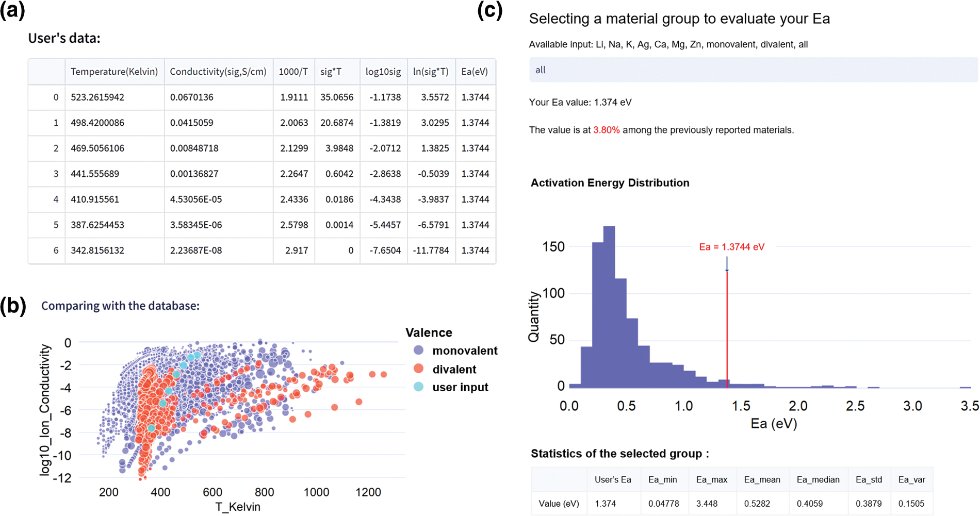Click the Ea_median header in statistics table
Screen dimensions: 980x516
818,479
